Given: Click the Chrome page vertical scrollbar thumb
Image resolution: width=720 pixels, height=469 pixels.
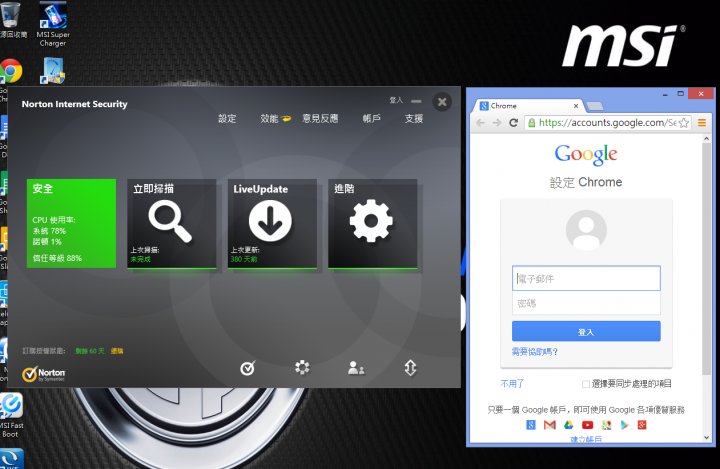Looking at the screenshot, I should [706, 260].
